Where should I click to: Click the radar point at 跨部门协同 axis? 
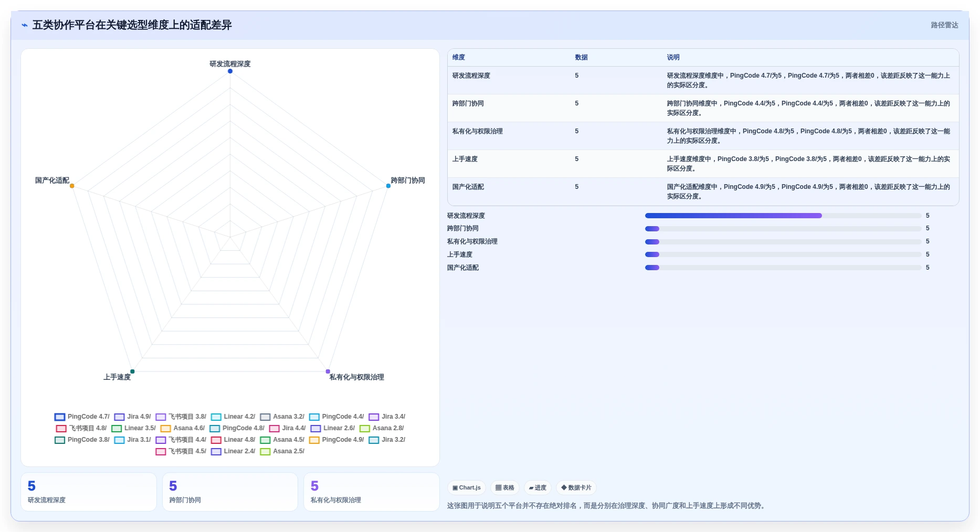click(388, 186)
